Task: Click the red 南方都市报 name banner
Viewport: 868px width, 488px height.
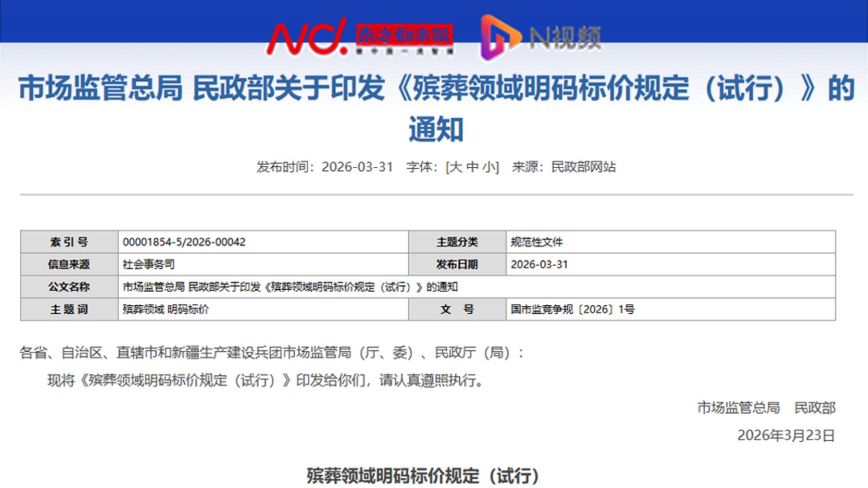Action: pos(404,35)
